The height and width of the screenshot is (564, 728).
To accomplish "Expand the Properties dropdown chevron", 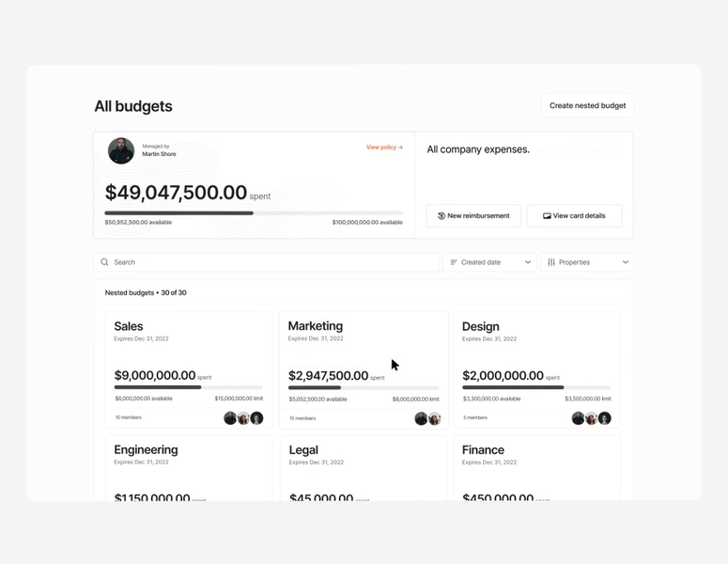I will point(626,262).
